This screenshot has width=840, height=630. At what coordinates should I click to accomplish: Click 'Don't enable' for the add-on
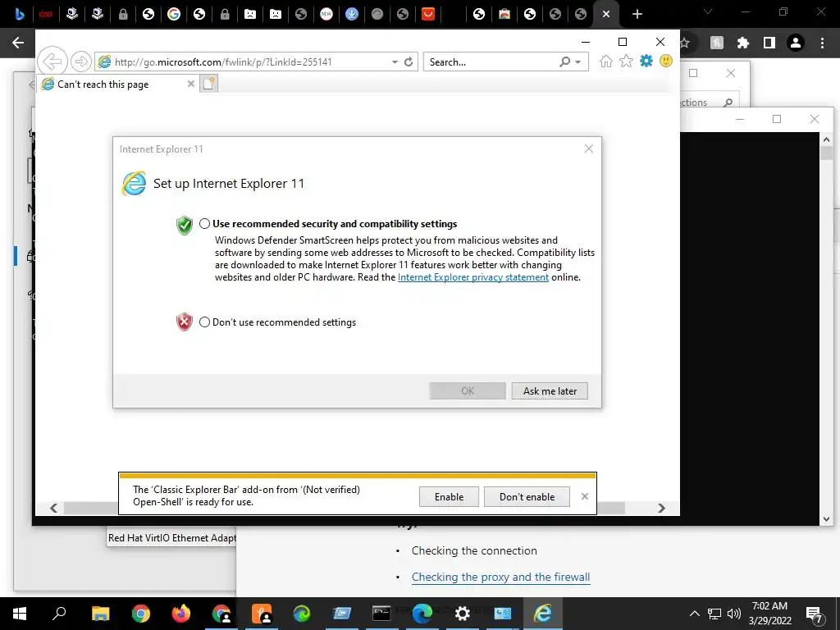click(527, 496)
